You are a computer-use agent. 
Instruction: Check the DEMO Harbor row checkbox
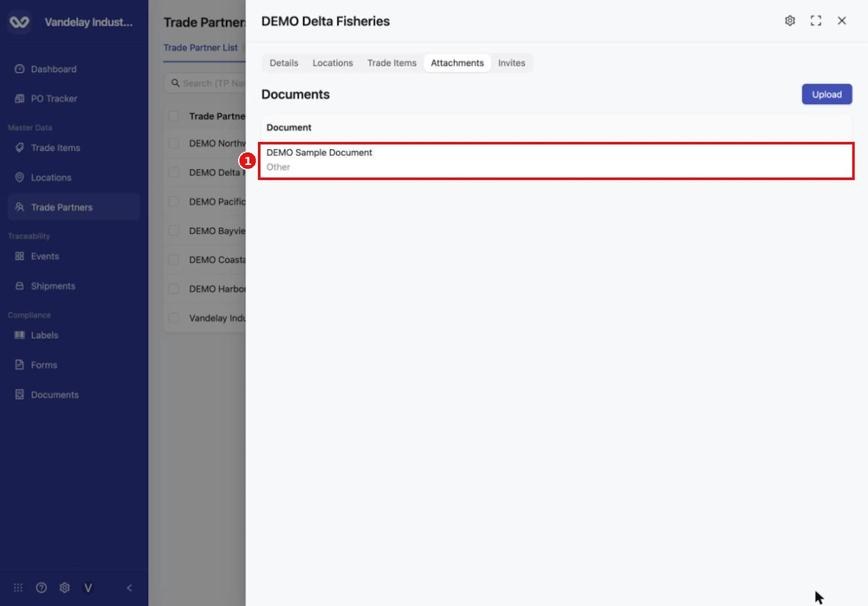point(174,289)
